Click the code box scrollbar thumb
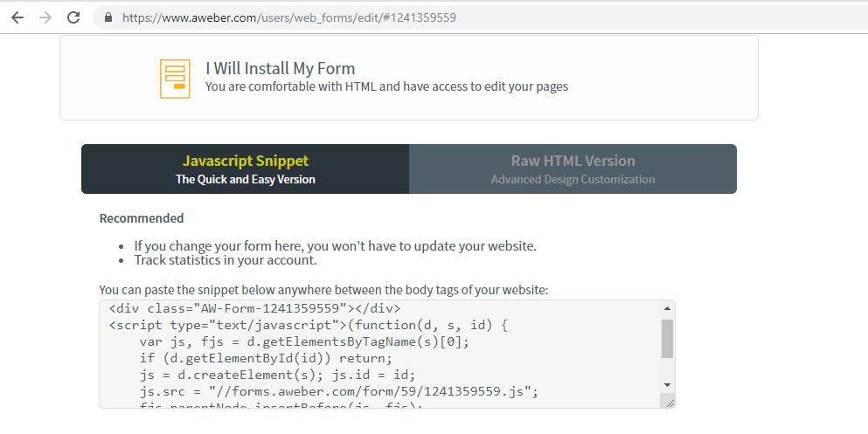 pos(667,338)
